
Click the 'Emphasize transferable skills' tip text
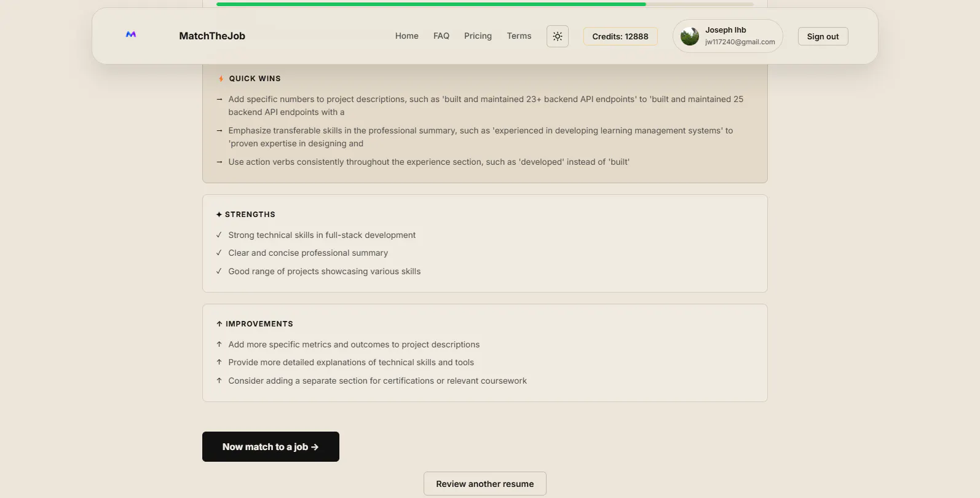[481, 136]
